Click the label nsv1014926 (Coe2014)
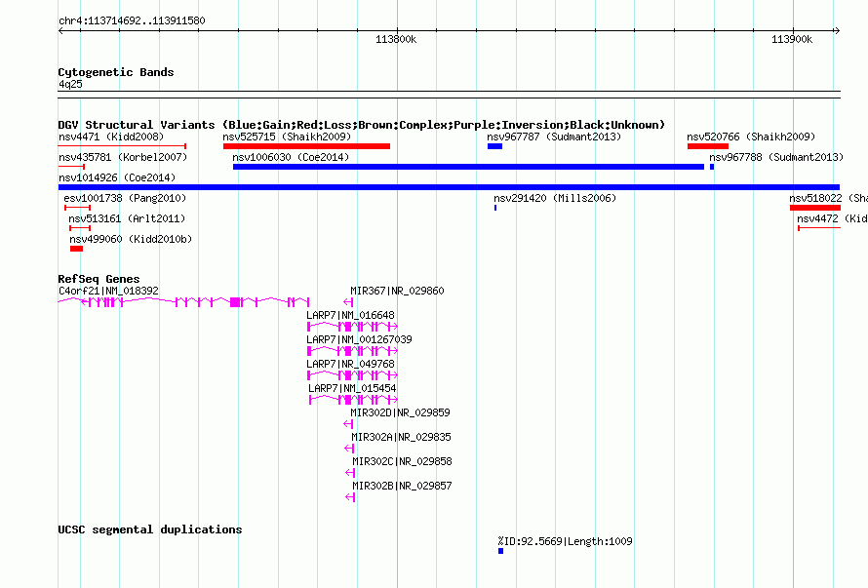 117,177
